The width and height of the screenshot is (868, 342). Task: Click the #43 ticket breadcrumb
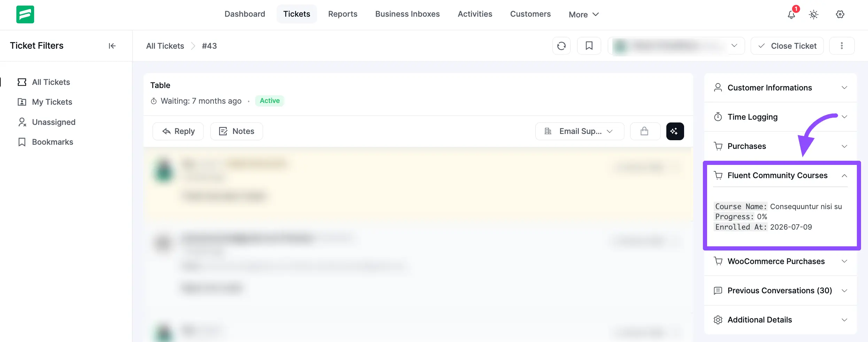click(209, 46)
